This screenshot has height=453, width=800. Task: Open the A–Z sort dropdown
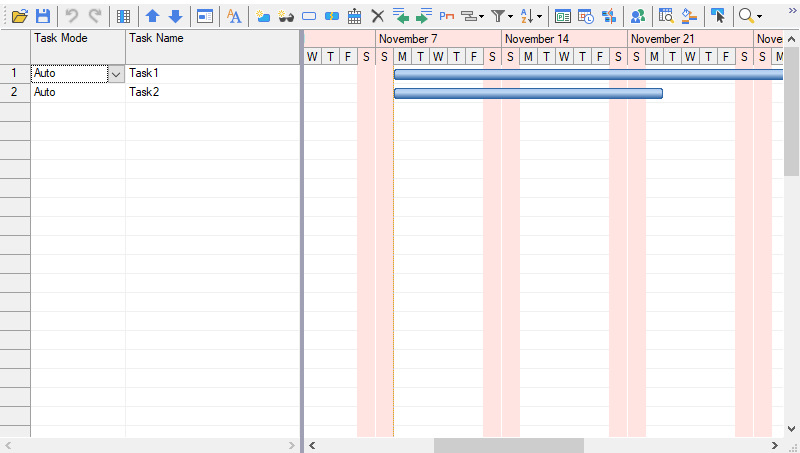click(x=540, y=16)
